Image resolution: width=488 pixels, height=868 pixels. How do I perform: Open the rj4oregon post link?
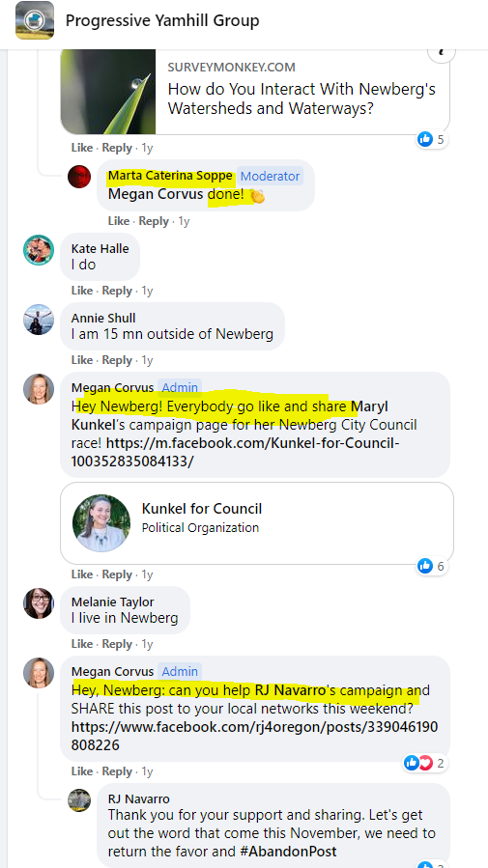[x=254, y=736]
